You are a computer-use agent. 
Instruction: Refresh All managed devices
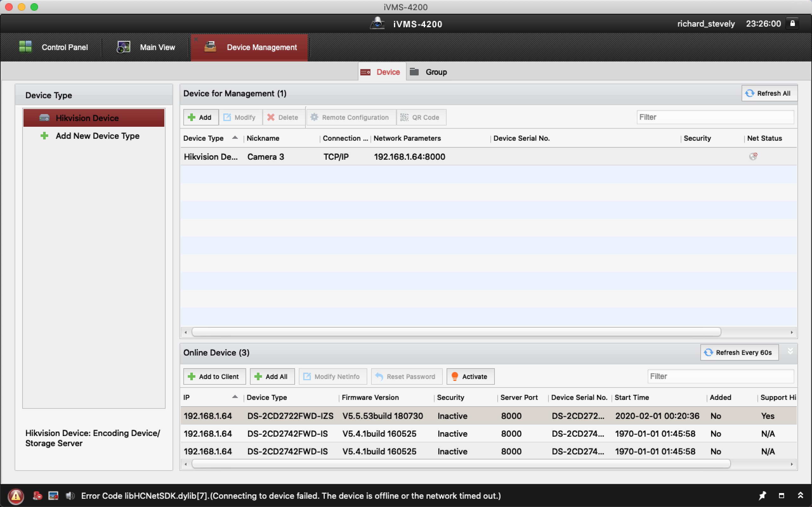769,93
